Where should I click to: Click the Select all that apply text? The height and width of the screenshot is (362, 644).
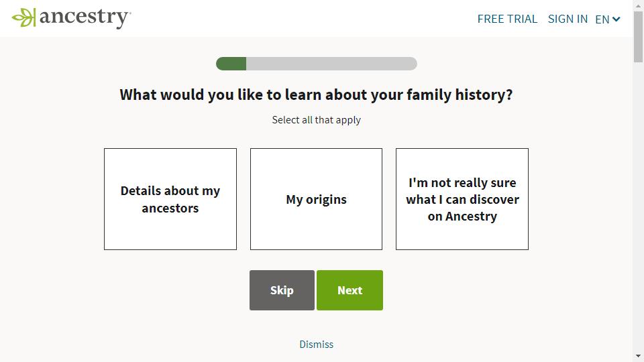[316, 120]
